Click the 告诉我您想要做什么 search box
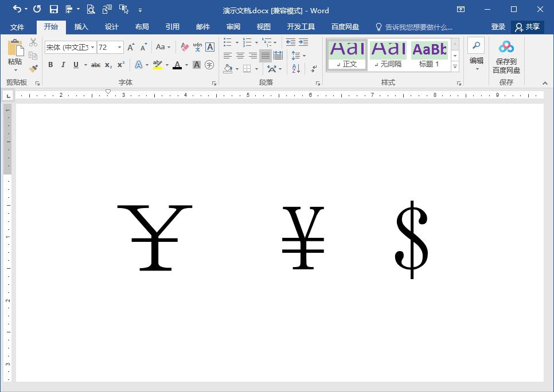554x392 pixels. [x=413, y=27]
